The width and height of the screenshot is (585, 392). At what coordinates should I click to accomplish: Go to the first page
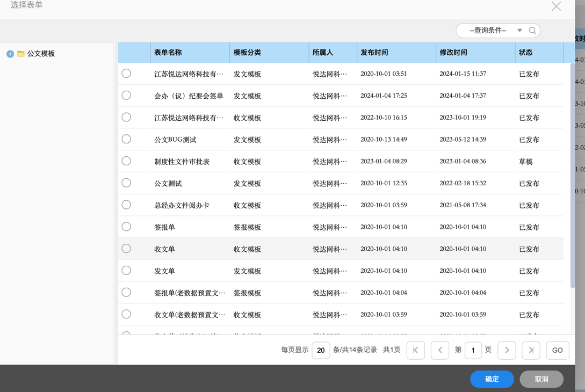pyautogui.click(x=416, y=350)
